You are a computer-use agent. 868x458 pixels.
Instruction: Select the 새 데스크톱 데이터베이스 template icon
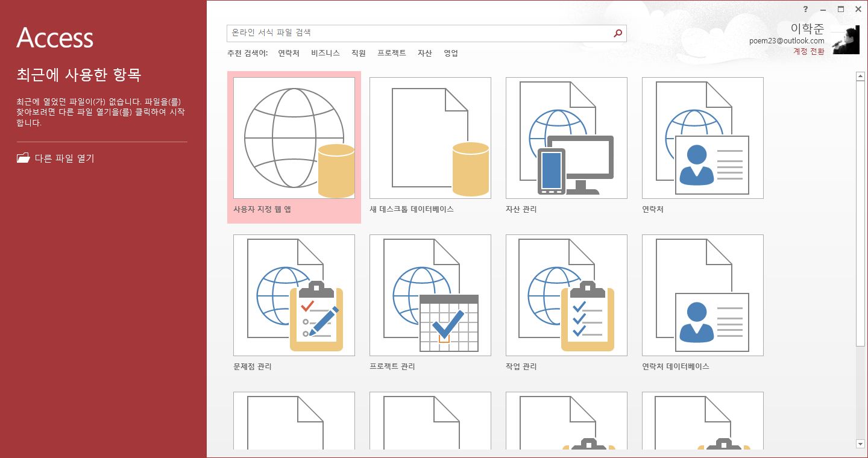tap(430, 138)
